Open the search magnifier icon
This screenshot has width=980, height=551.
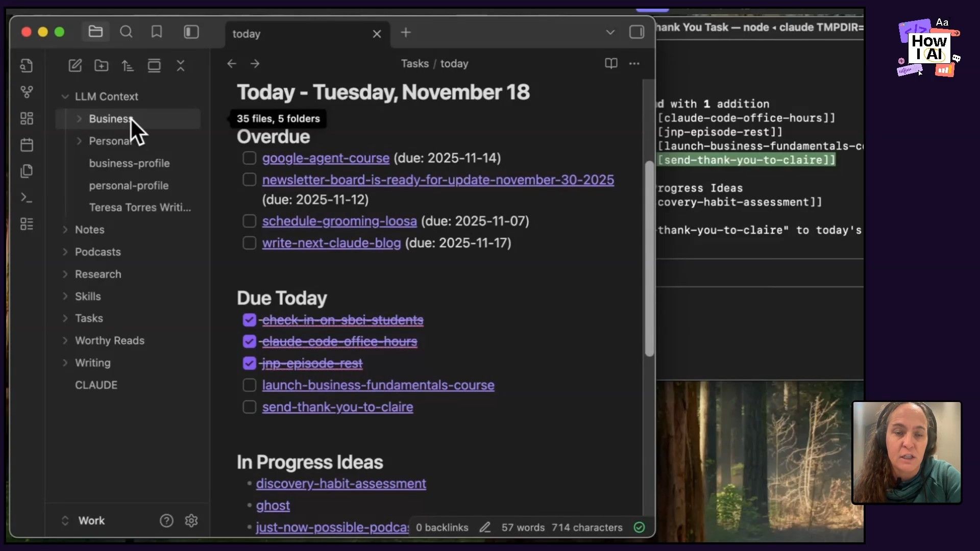(126, 32)
